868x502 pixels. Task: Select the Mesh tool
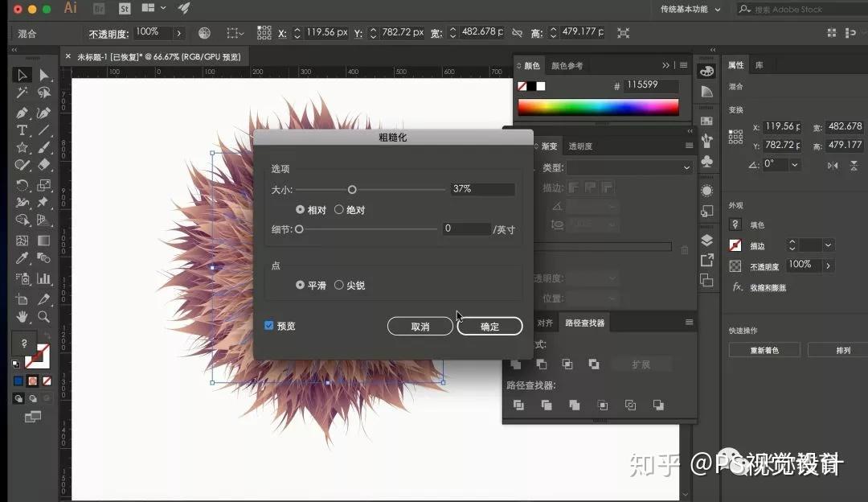coord(22,241)
